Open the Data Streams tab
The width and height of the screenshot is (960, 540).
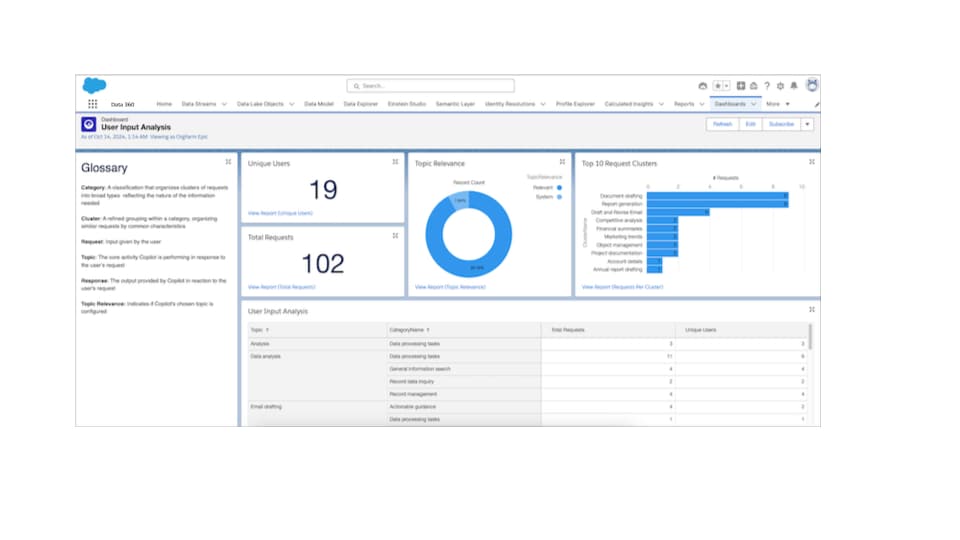click(199, 104)
